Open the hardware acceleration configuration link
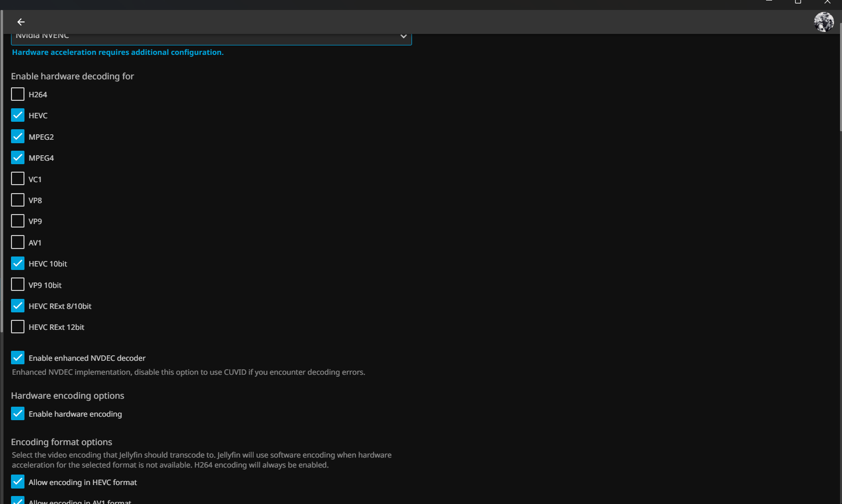The width and height of the screenshot is (842, 504). (117, 52)
